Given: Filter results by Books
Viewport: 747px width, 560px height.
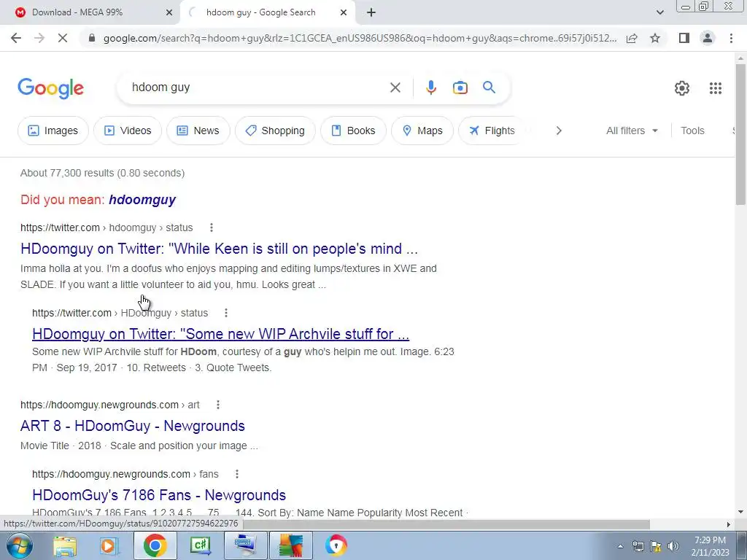Looking at the screenshot, I should coord(353,131).
